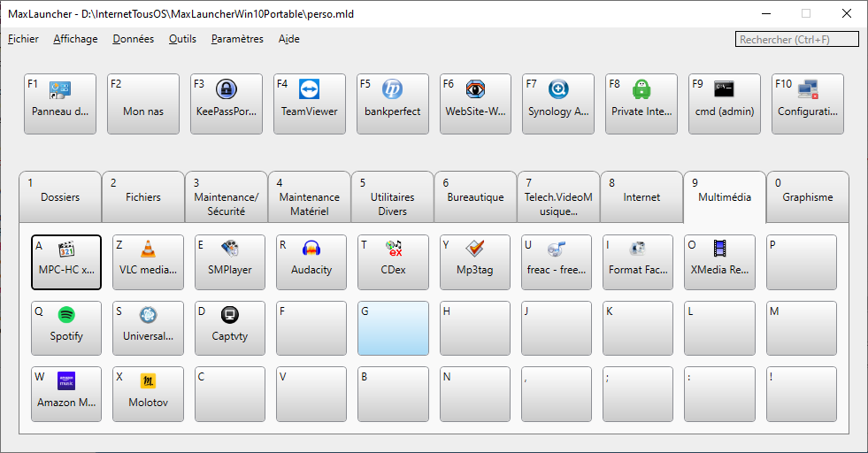Focus the Rechercher search field
Image resolution: width=868 pixels, height=453 pixels.
point(797,39)
